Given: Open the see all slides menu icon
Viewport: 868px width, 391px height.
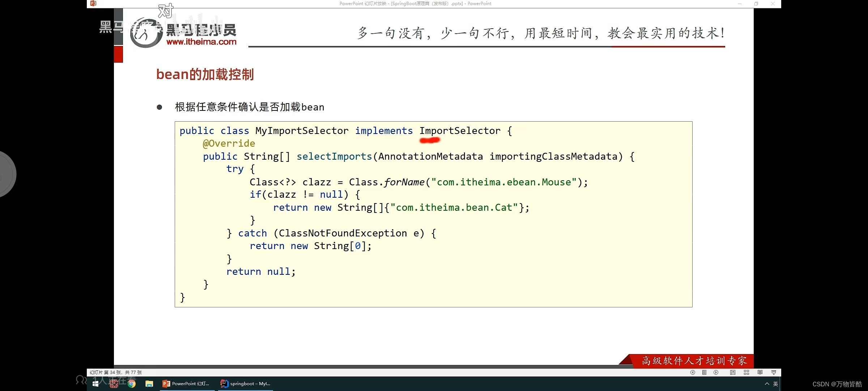Looking at the screenshot, I should coord(704,373).
